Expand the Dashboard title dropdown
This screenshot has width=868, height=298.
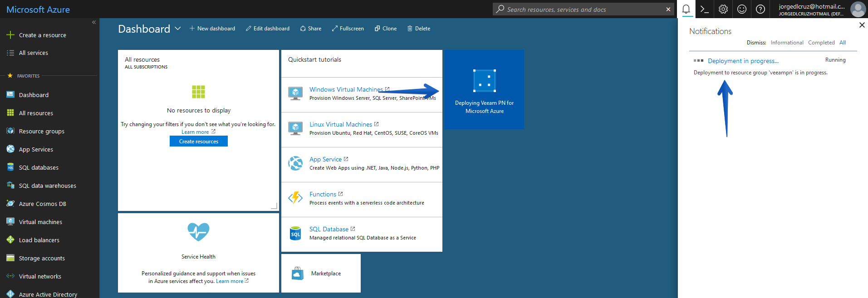178,29
